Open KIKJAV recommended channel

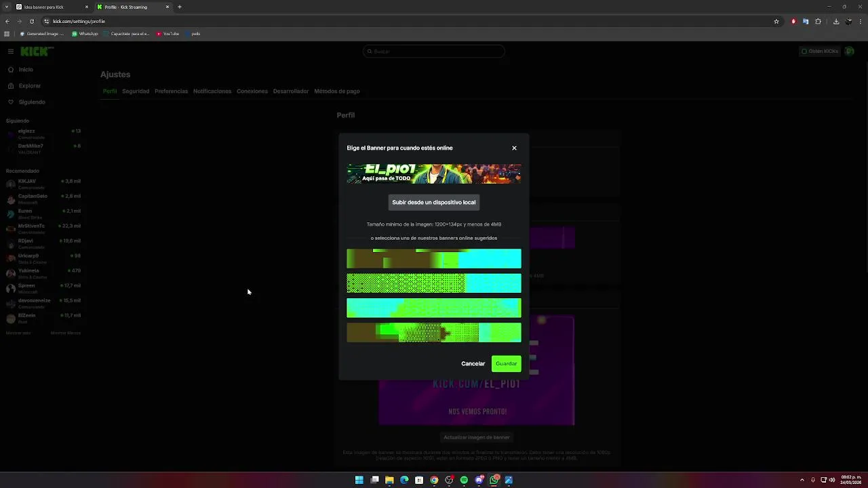coord(43,184)
